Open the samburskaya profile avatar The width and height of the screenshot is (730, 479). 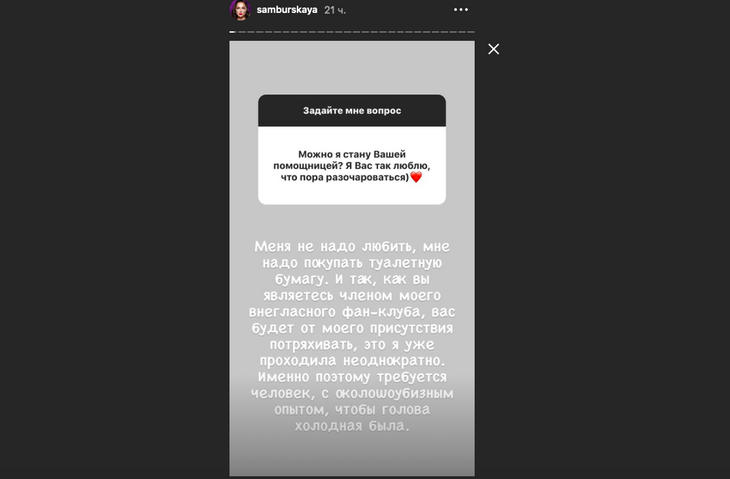point(240,10)
